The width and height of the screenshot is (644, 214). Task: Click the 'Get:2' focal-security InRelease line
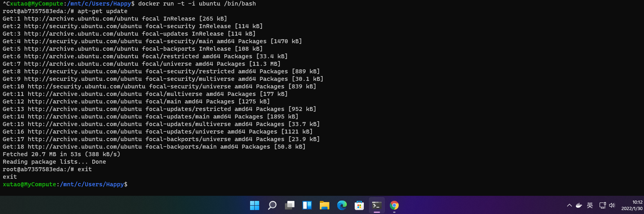click(133, 26)
